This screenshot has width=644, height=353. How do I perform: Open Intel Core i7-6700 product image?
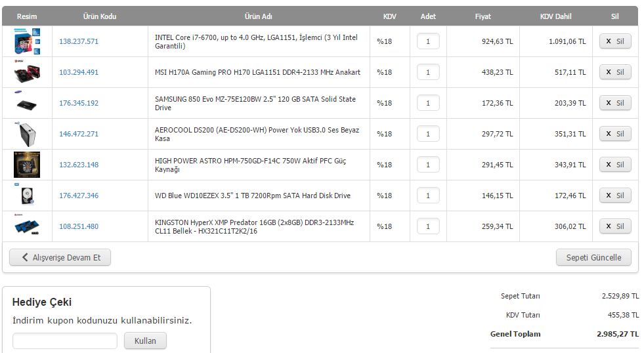click(27, 41)
